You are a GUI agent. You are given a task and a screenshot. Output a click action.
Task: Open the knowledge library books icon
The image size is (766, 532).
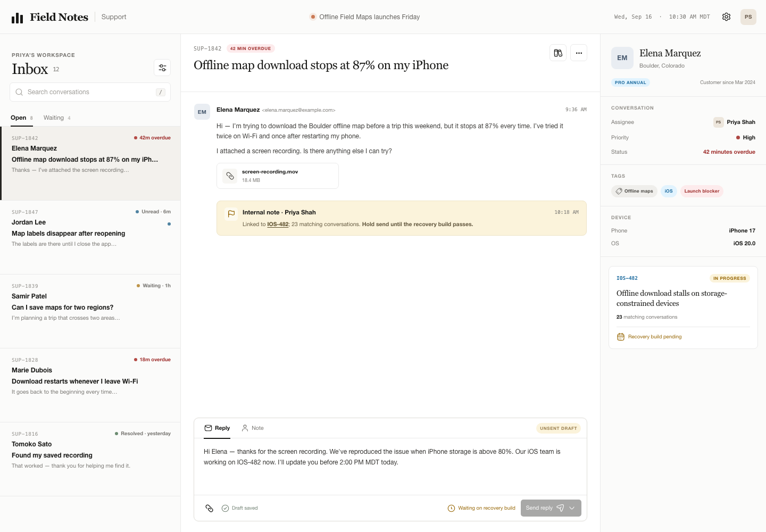[558, 53]
